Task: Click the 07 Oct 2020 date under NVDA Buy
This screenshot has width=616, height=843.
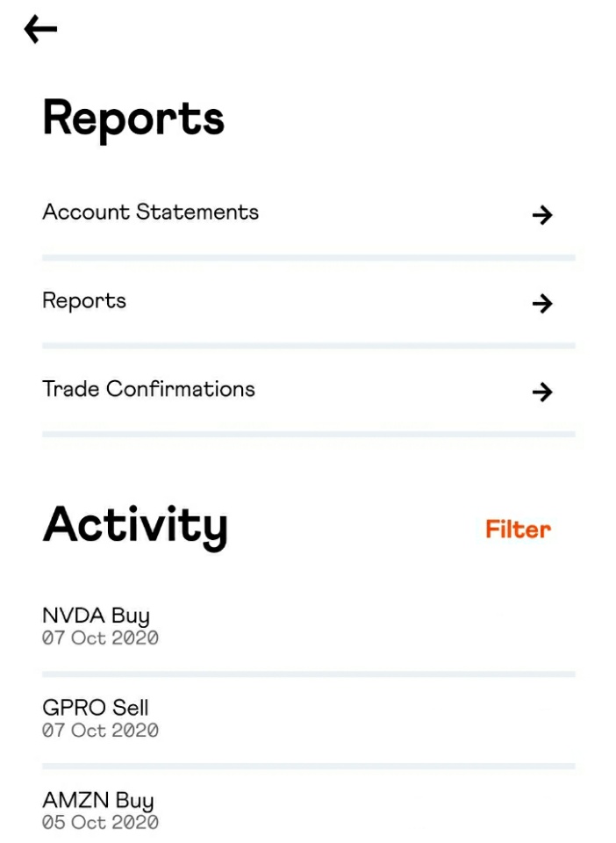Action: tap(100, 638)
